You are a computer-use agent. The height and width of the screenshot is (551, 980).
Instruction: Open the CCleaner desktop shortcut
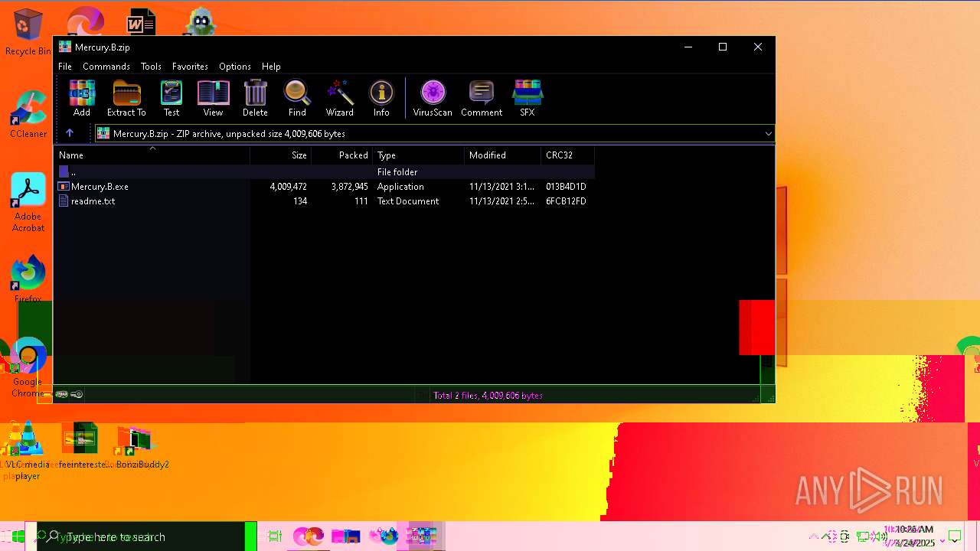point(28,115)
